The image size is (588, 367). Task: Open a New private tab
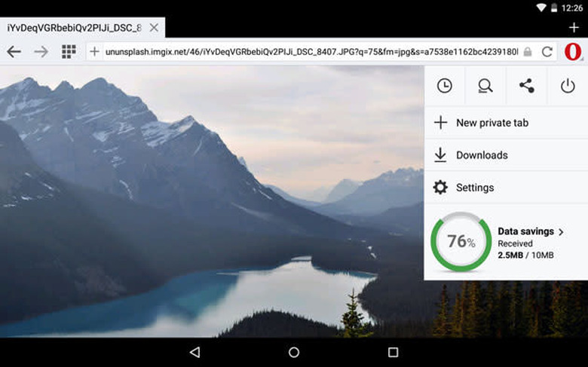click(492, 123)
